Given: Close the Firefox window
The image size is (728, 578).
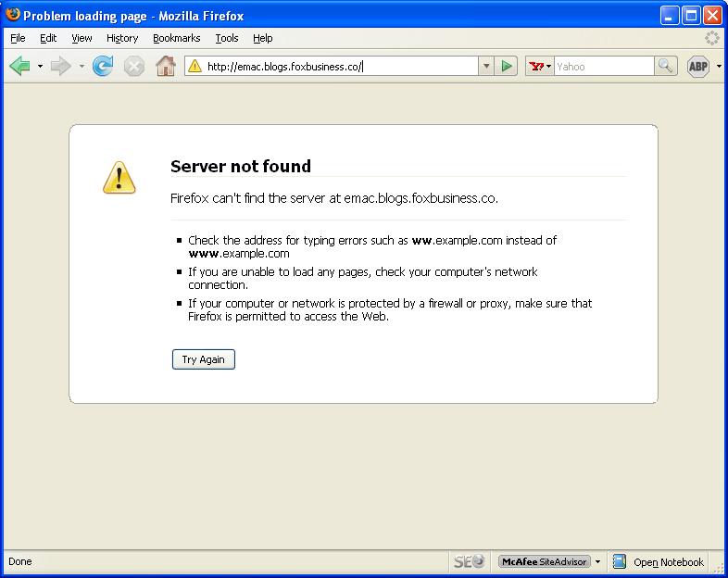Looking at the screenshot, I should [x=712, y=16].
